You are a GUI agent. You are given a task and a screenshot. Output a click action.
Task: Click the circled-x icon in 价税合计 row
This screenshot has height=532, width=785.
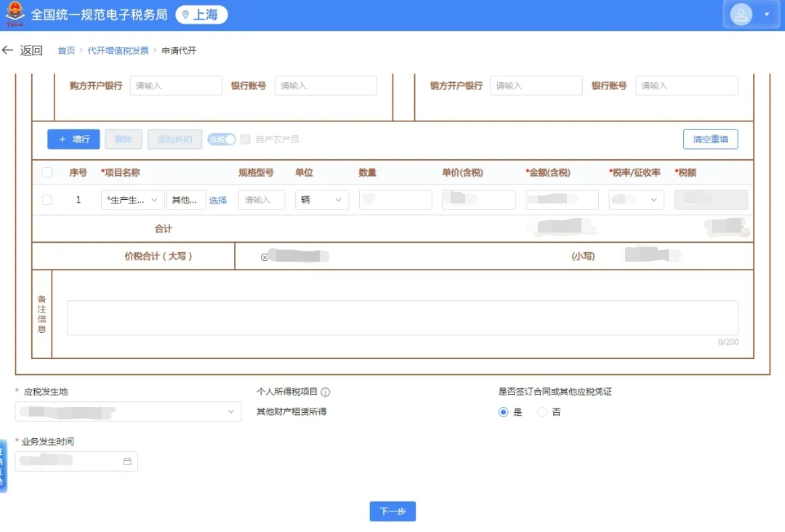click(x=265, y=257)
